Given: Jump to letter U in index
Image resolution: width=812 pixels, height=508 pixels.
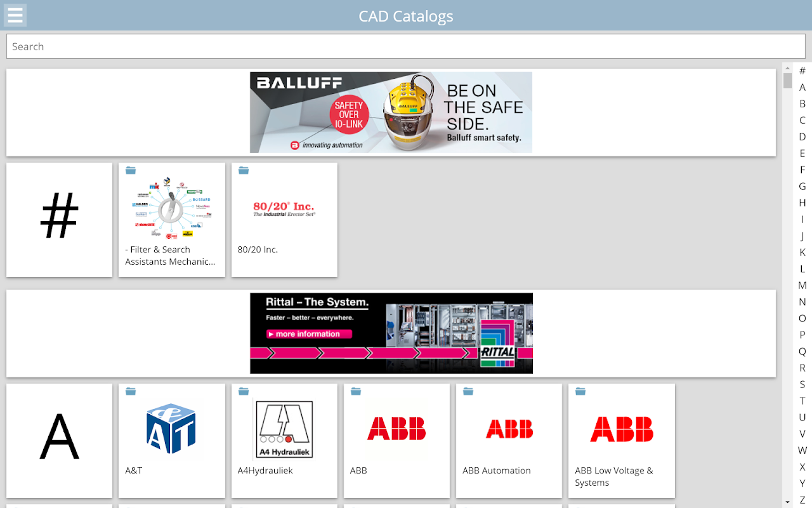Looking at the screenshot, I should click(802, 417).
